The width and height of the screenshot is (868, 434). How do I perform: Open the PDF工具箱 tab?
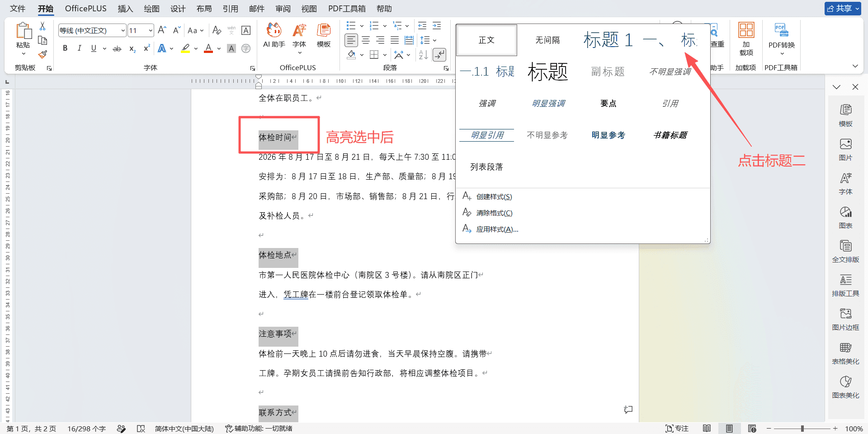pyautogui.click(x=347, y=9)
